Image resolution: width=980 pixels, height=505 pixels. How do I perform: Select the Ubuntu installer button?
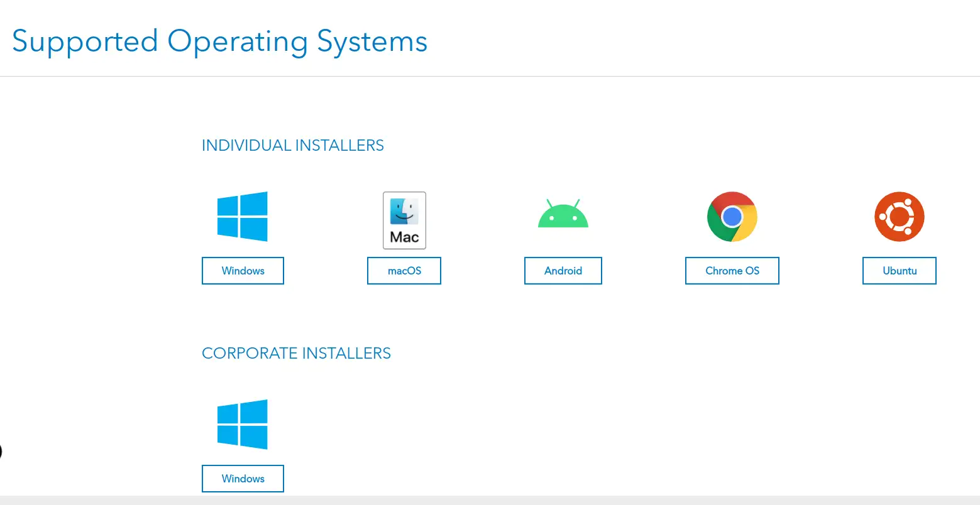[900, 271]
